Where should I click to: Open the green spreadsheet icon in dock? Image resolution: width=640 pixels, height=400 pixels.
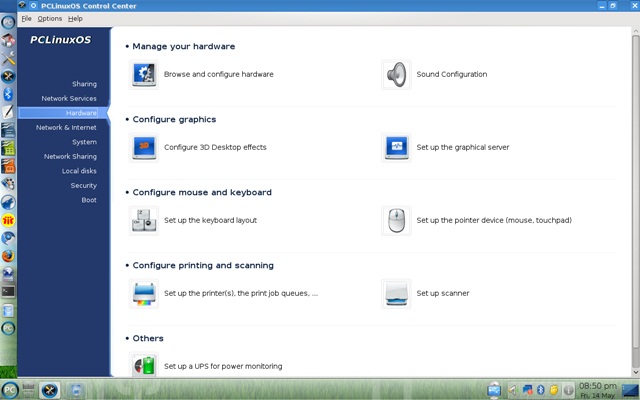click(8, 148)
